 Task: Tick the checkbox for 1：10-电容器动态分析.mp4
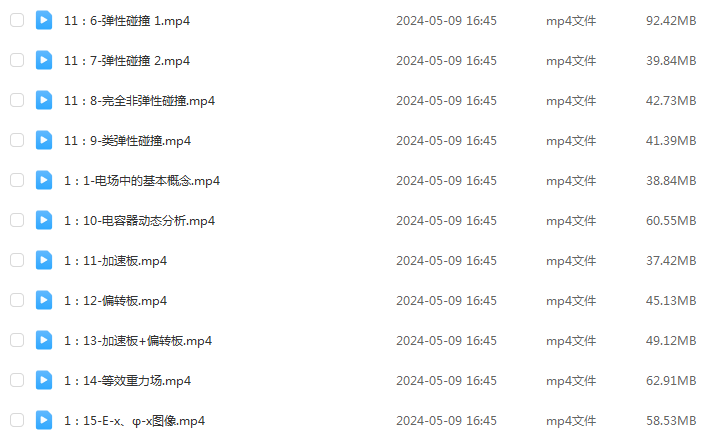[x=17, y=221]
